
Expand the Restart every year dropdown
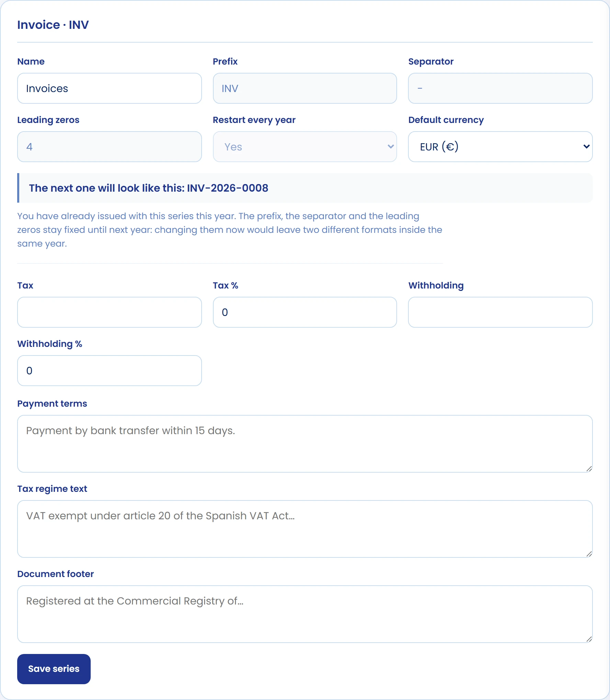[x=305, y=147]
